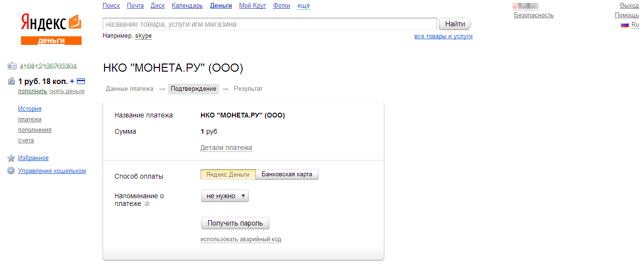644x267 pixels.
Task: Click the 1 руб. sum value
Action: tap(210, 131)
